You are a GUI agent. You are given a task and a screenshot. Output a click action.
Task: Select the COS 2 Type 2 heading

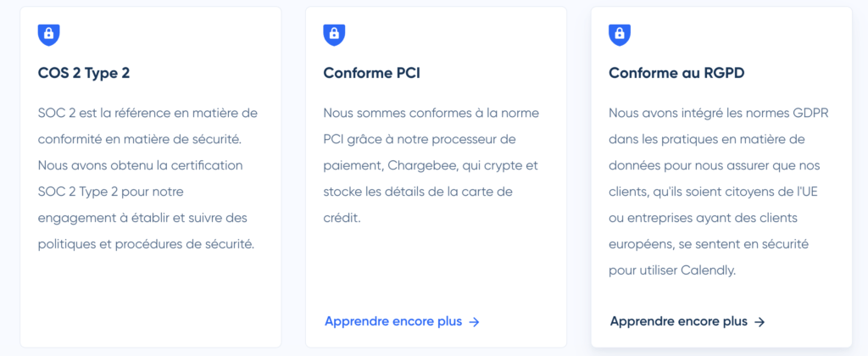coord(84,74)
